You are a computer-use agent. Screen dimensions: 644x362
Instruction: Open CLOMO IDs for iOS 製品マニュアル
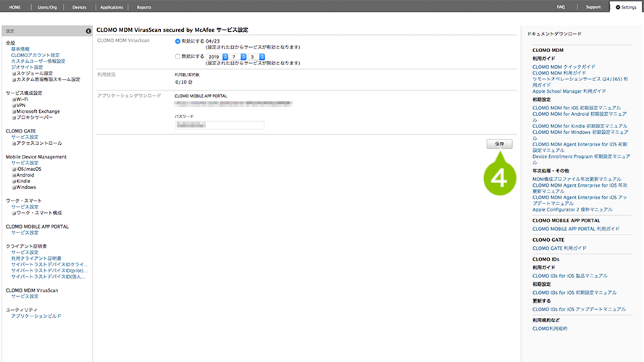[x=570, y=276]
